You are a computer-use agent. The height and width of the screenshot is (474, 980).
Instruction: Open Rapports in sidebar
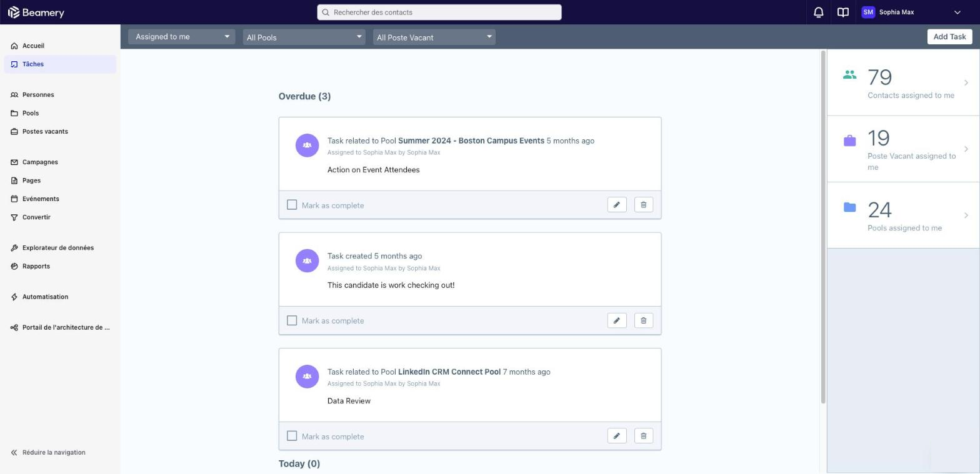60,267
